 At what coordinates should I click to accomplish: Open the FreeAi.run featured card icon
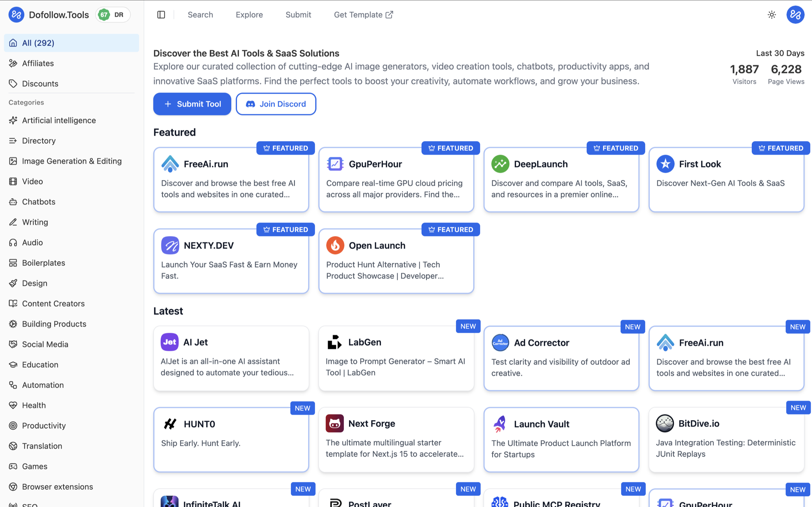pos(170,164)
